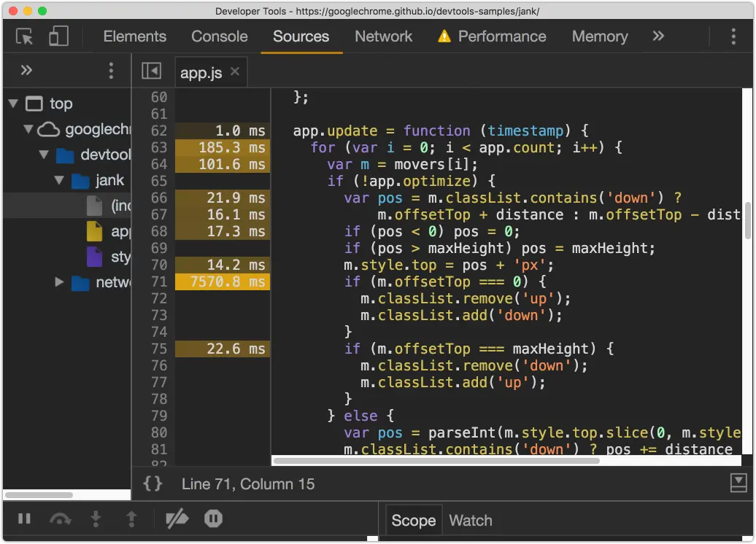Viewport: 756px width, 544px height.
Task: Click 'maxHeight' on code line 75
Action: [551, 349]
